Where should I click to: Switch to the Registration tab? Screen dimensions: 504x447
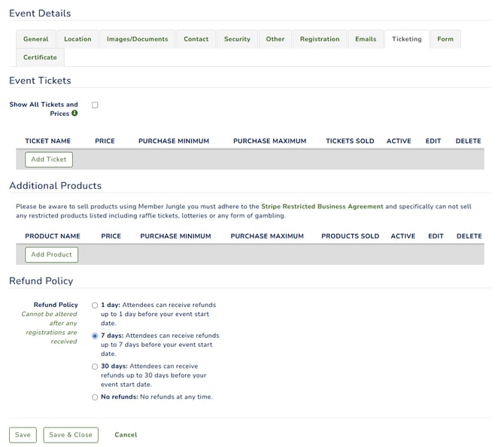[x=319, y=39]
